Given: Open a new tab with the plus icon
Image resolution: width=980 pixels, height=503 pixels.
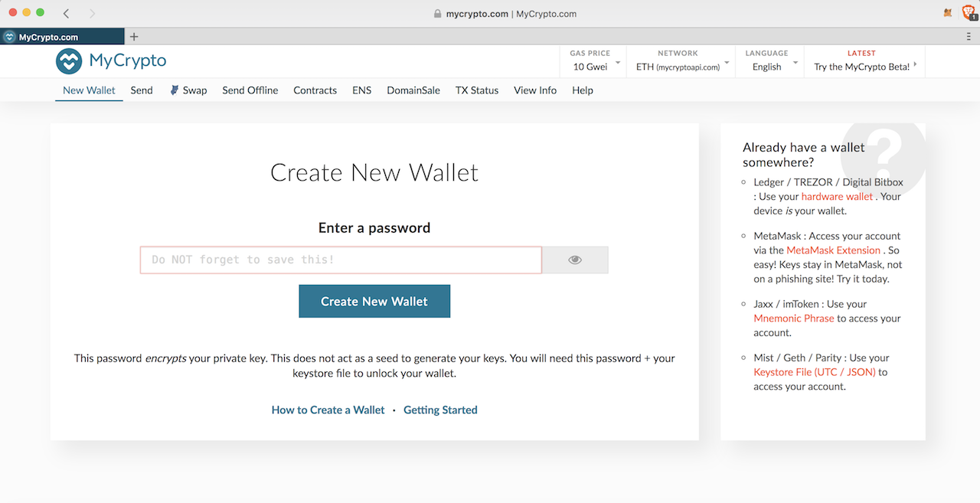Looking at the screenshot, I should click(134, 37).
